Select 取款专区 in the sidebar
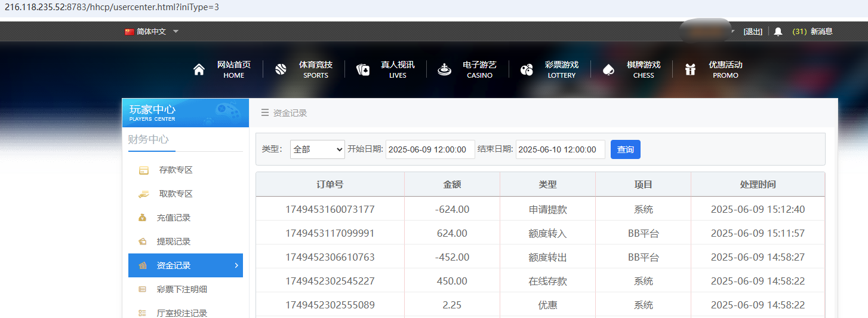 [176, 194]
